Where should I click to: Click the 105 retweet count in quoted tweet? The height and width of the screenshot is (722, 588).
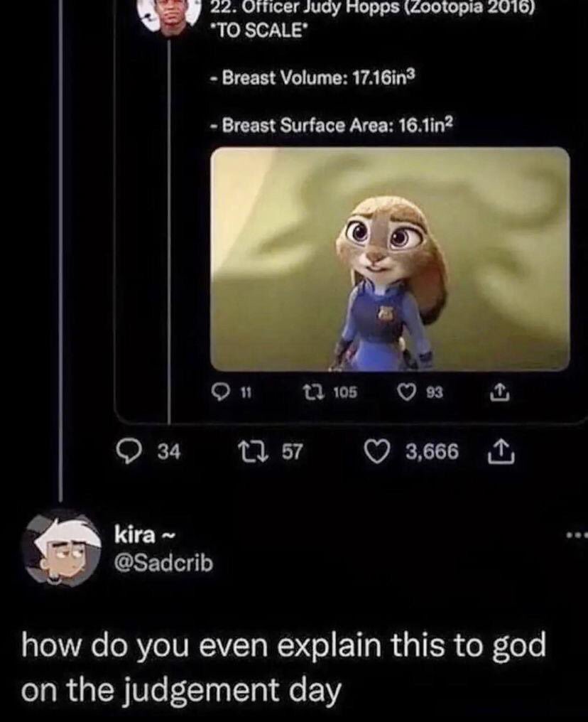point(345,392)
